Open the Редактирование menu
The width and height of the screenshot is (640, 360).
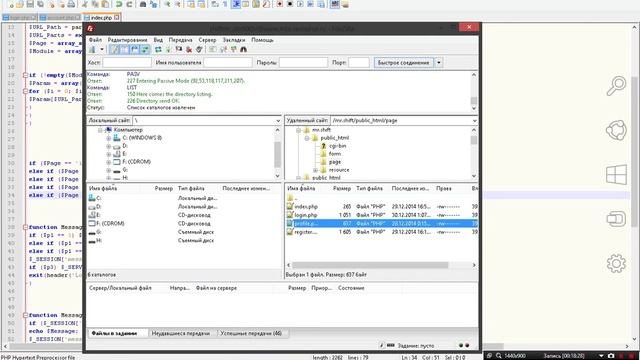(x=127, y=40)
